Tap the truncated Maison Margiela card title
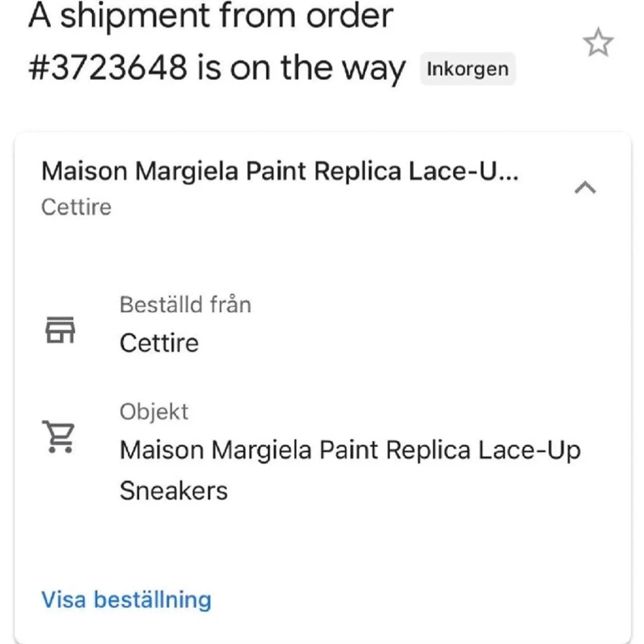 tap(280, 171)
